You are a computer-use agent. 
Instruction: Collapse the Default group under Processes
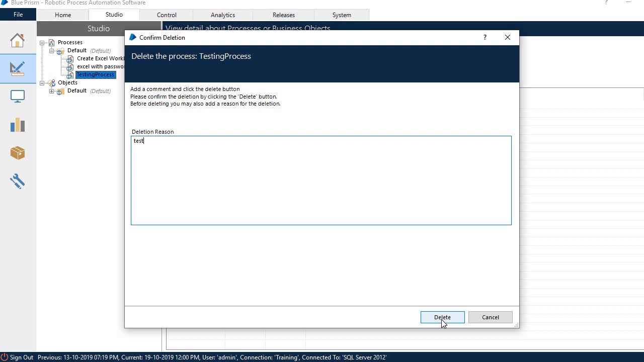point(51,51)
